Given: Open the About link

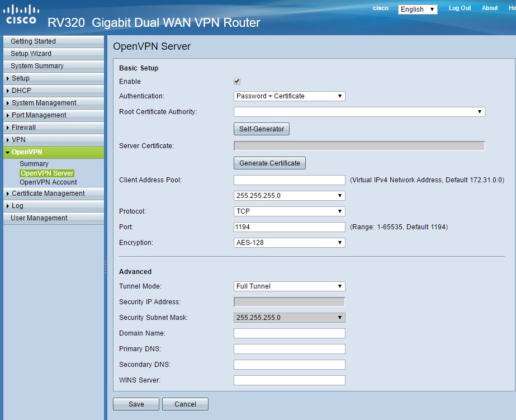Looking at the screenshot, I should (490, 8).
